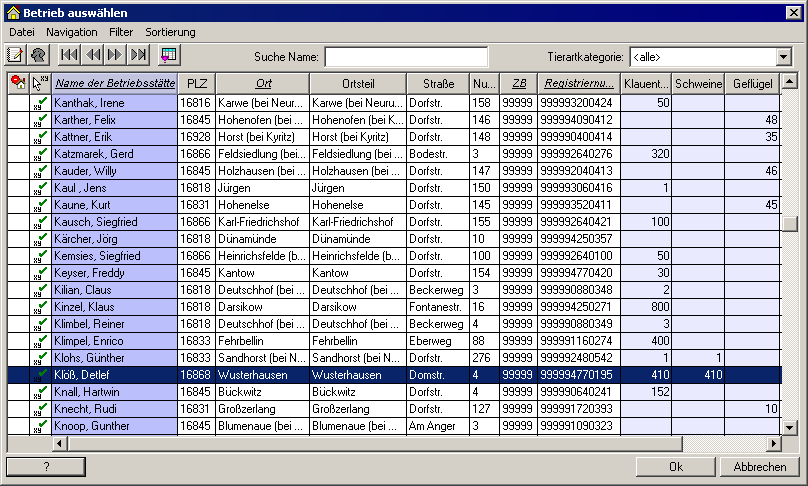Viewport: 808px width, 486px height.
Task: Click the red-minus house column header icon
Action: click(19, 83)
